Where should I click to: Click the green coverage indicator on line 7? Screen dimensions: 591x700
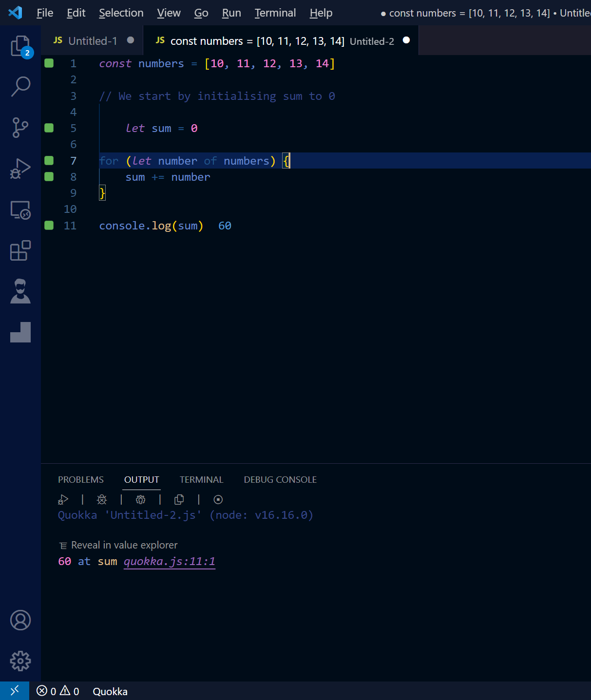pos(49,160)
